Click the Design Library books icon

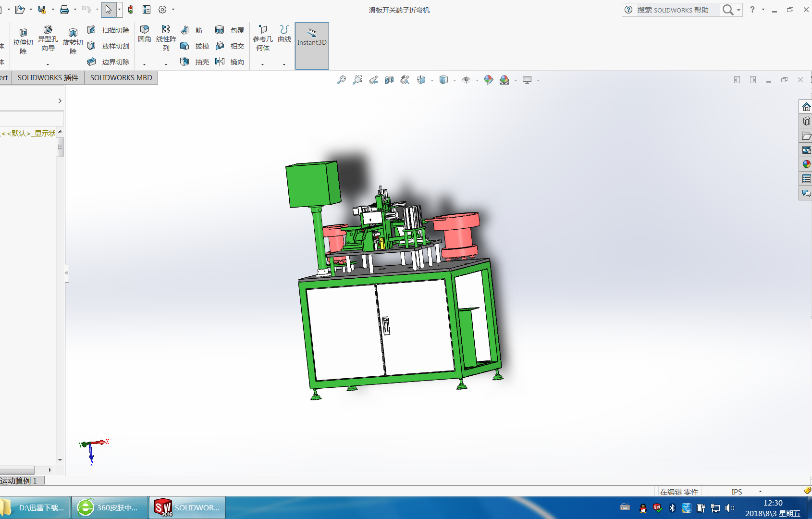[x=806, y=121]
